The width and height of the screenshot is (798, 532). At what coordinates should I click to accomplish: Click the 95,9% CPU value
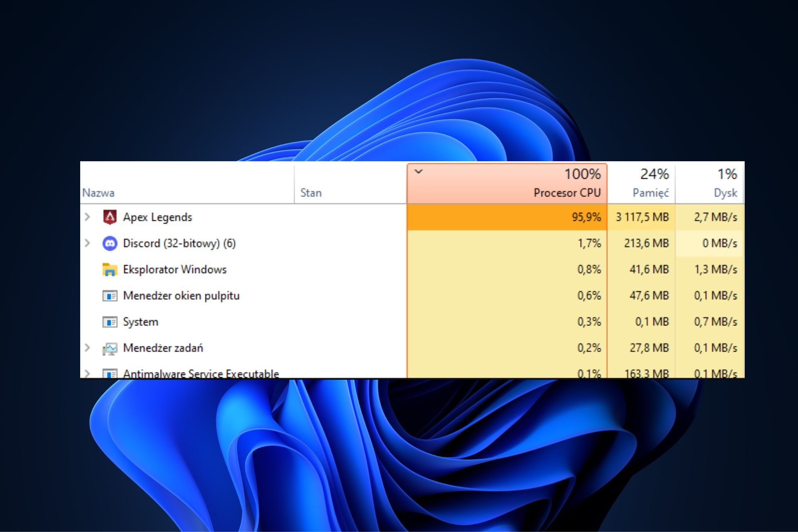586,217
